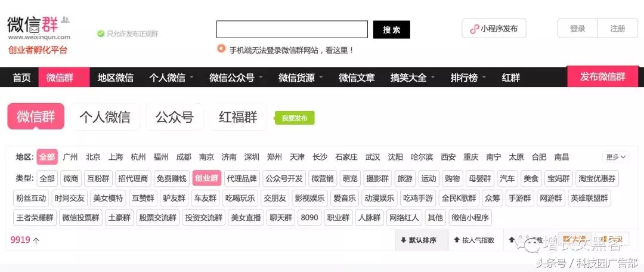644x272 pixels.
Task: Open the 小程序发布 button
Action: 494,29
